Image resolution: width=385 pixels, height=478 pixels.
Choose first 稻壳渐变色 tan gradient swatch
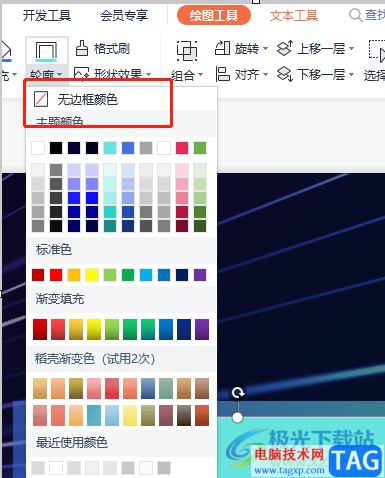coord(40,388)
